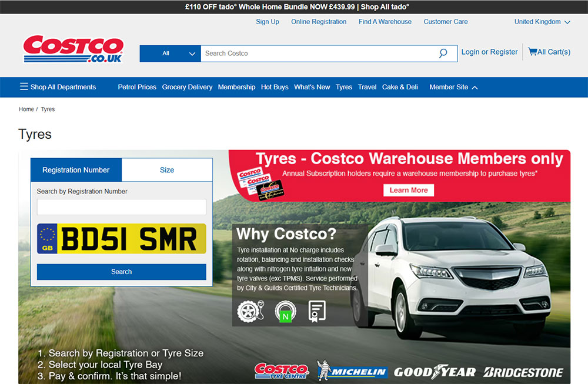Go to Home breadcrumb link

26,109
